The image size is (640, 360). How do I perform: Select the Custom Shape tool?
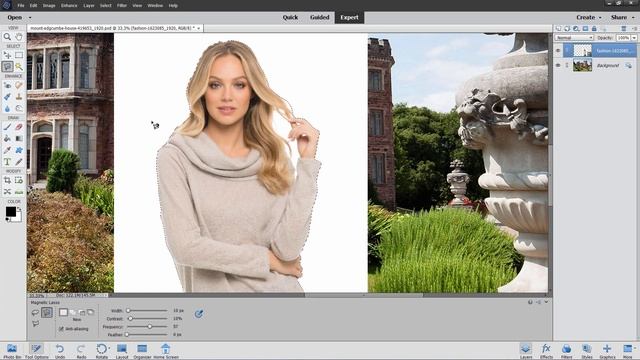(19, 150)
